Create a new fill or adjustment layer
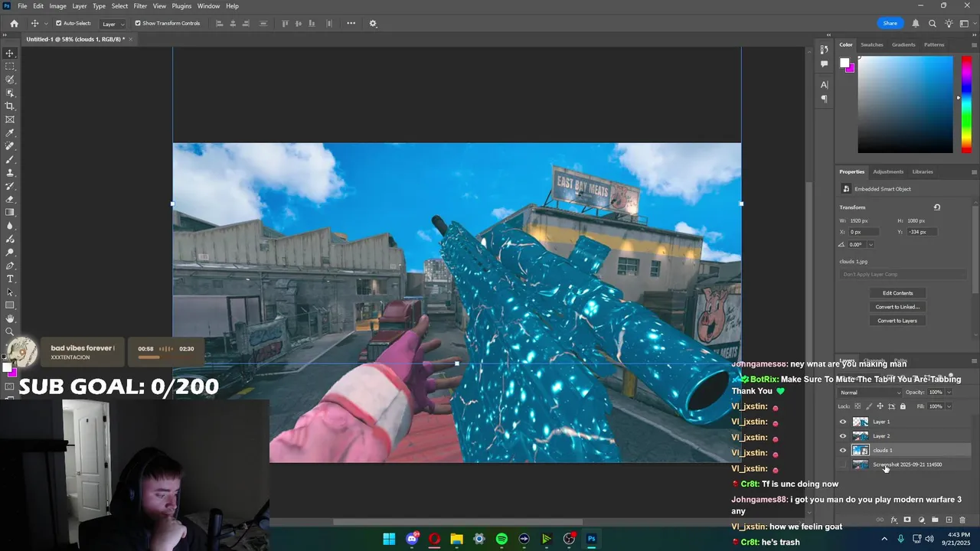The image size is (980, 551). click(x=921, y=520)
